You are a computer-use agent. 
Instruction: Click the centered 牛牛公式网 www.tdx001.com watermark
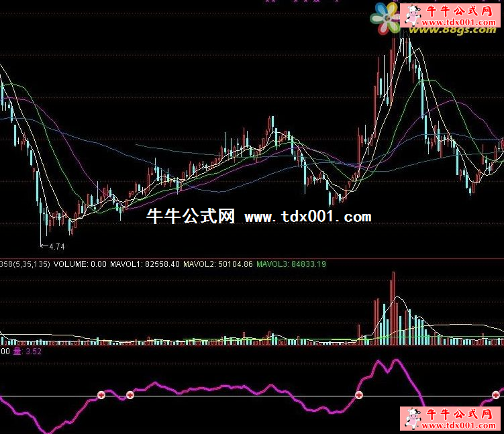point(258,217)
